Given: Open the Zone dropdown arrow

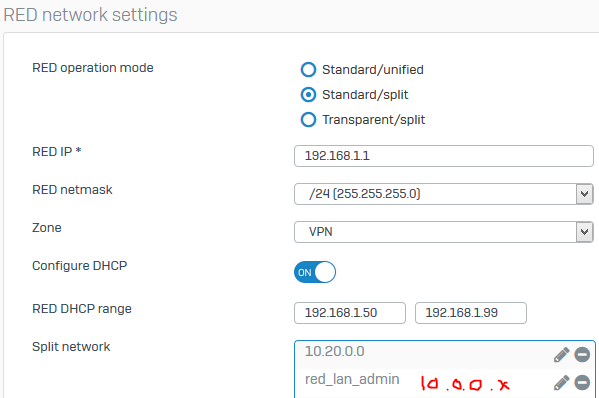Looking at the screenshot, I should pyautogui.click(x=584, y=232).
